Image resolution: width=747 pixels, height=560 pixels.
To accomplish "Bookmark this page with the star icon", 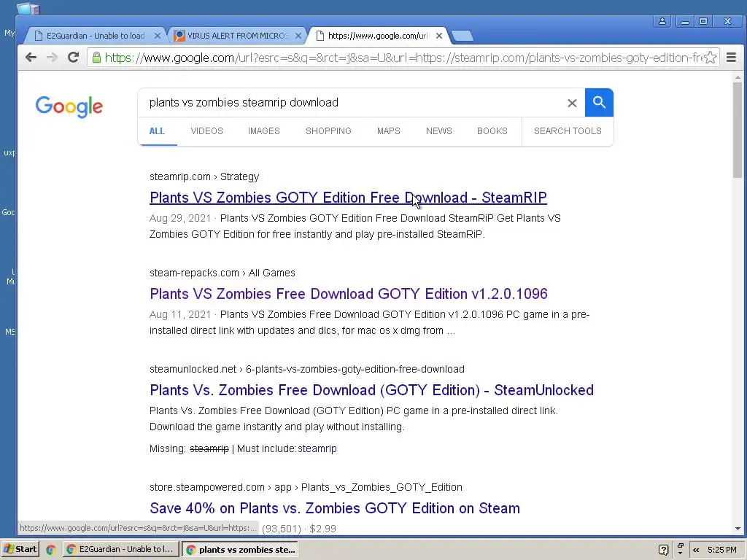I will 711,58.
